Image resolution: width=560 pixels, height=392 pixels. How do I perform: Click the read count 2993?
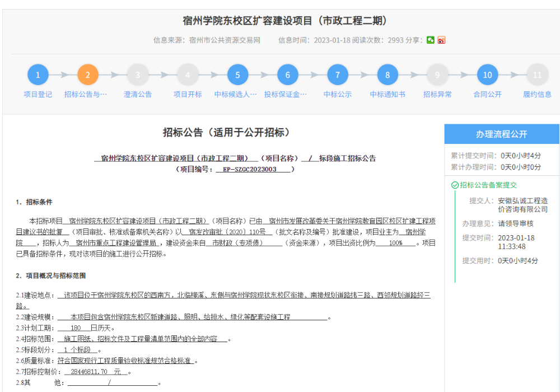point(396,40)
